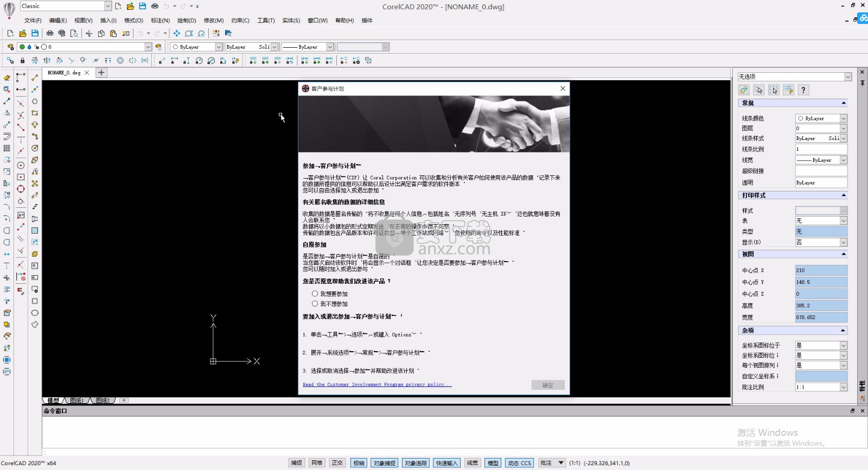Click the Layers Manager icon
The height and width of the screenshot is (470, 868).
(x=10, y=47)
